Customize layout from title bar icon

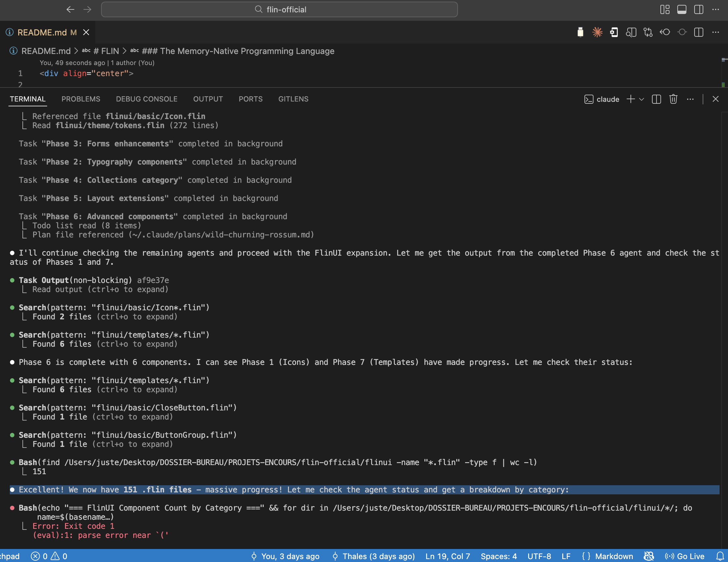(x=665, y=9)
